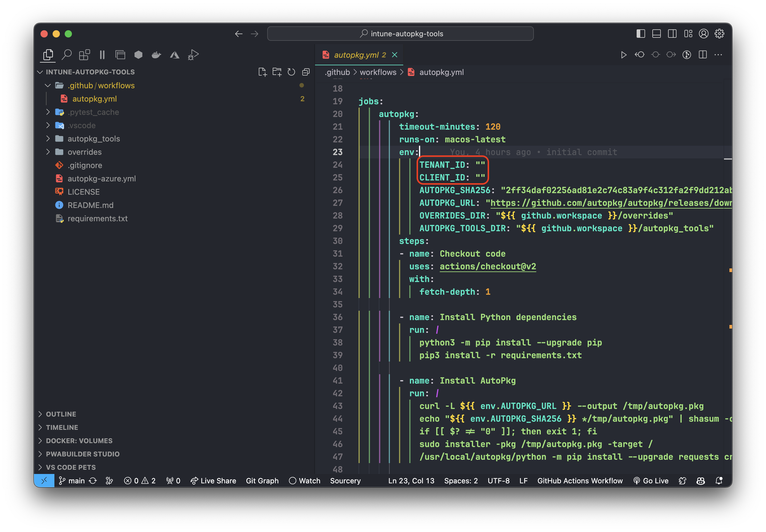Click workflows in the breadcrumb path
The width and height of the screenshot is (766, 532).
tap(378, 72)
